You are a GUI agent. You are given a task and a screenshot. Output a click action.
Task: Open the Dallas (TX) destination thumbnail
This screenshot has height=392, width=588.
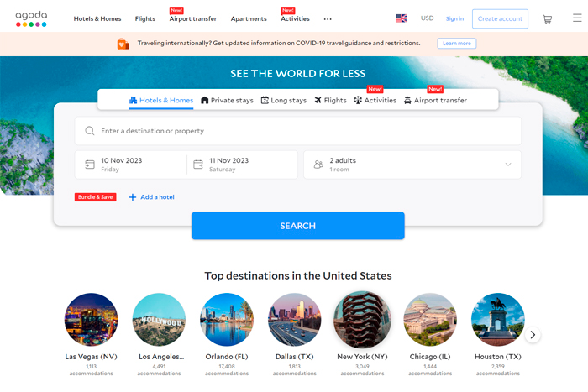295,320
